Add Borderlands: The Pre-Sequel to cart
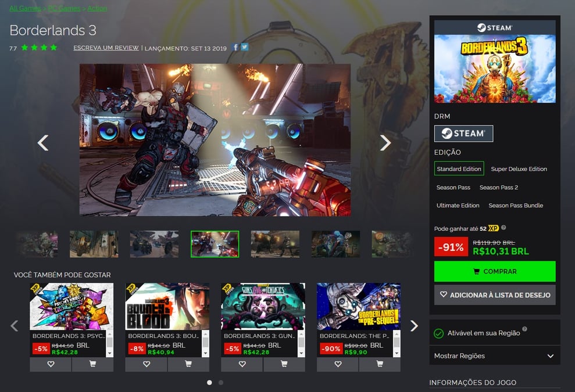This screenshot has width=575, height=392. tap(380, 364)
